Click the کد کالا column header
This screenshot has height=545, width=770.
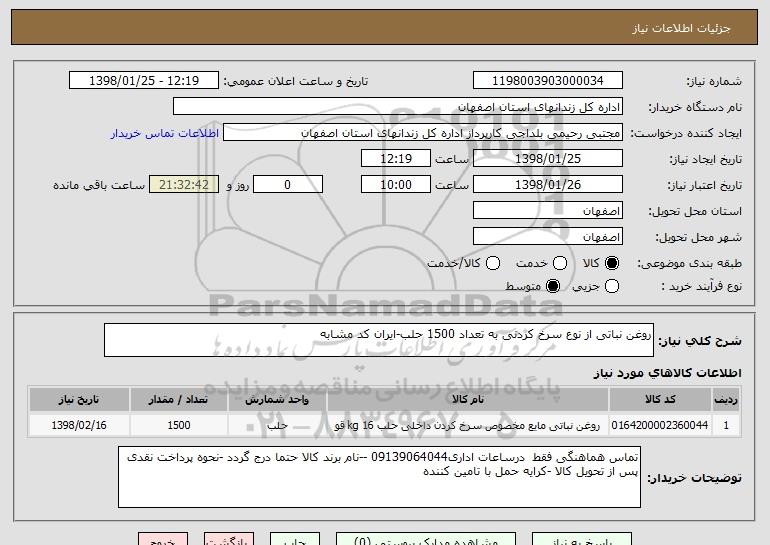660,400
